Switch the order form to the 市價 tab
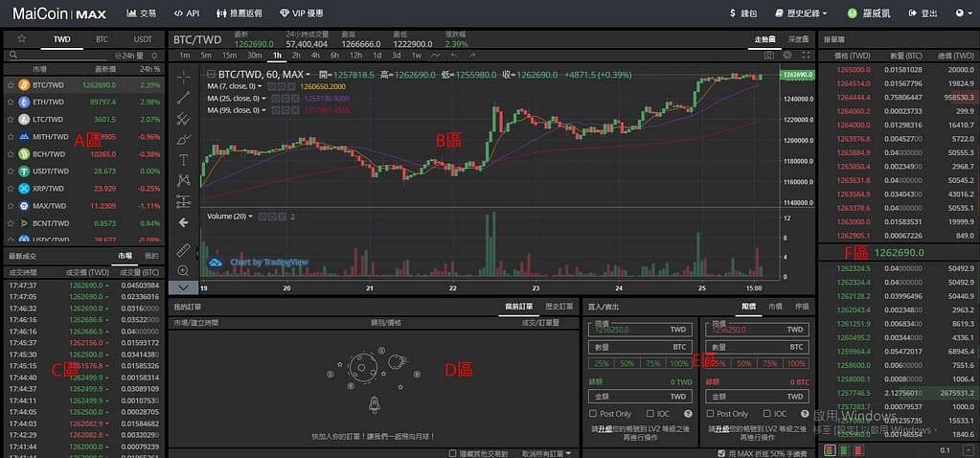The width and height of the screenshot is (980, 458). (775, 307)
